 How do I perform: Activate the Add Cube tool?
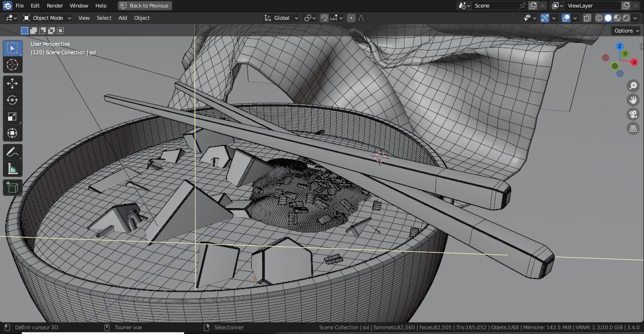coord(12,188)
